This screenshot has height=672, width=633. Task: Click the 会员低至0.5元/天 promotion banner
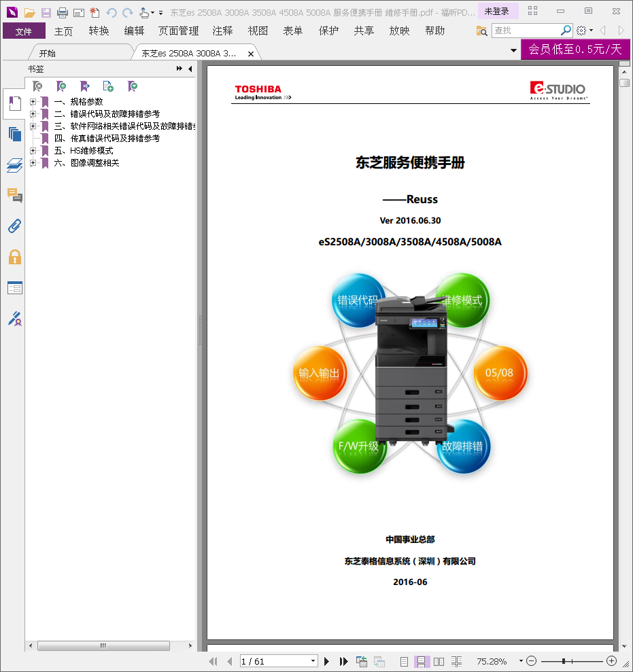(575, 50)
